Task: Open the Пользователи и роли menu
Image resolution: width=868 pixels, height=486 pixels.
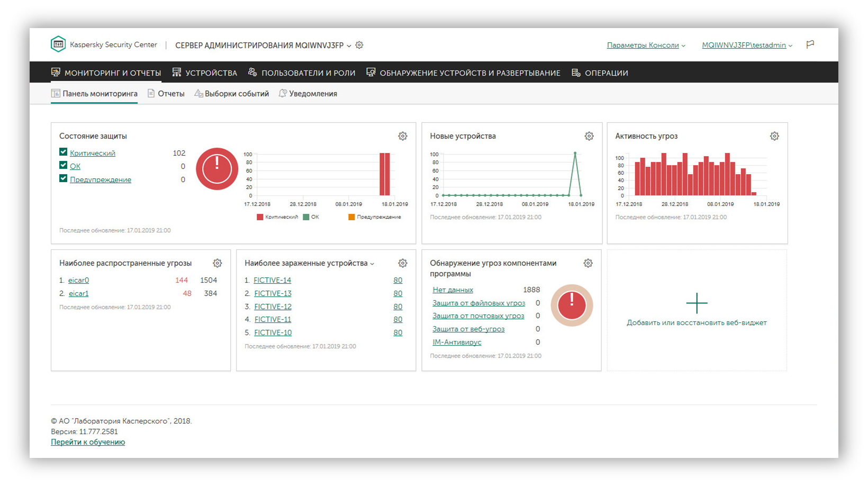Action: pyautogui.click(x=302, y=73)
